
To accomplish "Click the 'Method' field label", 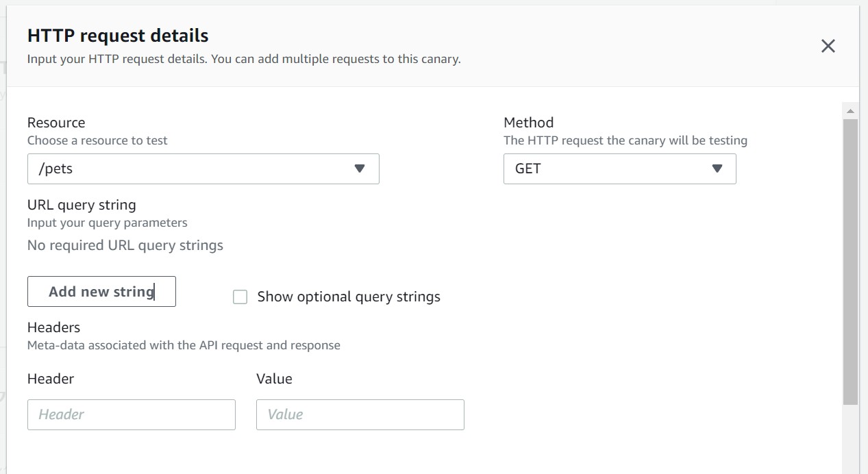I will tap(528, 123).
